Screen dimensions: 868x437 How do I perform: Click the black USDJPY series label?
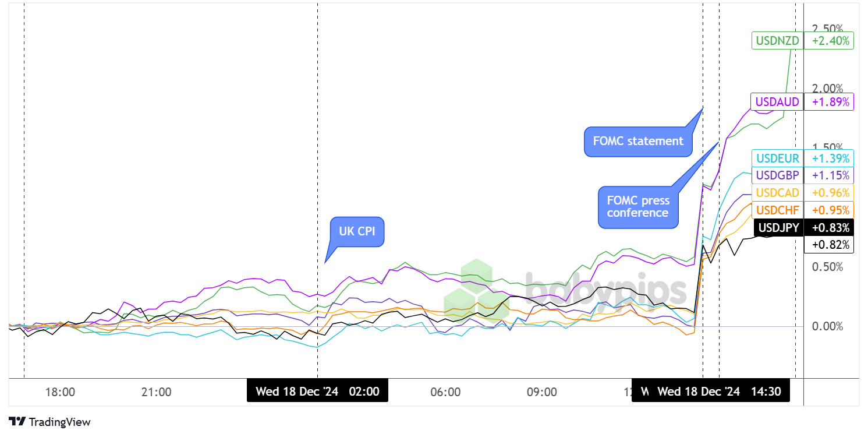coord(777,227)
